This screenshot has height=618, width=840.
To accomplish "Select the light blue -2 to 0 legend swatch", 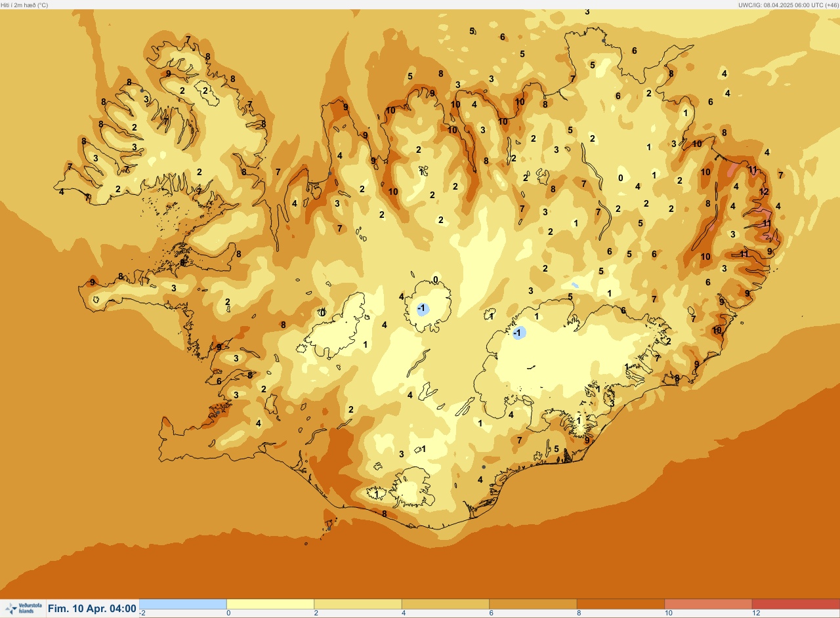I will click(x=183, y=604).
